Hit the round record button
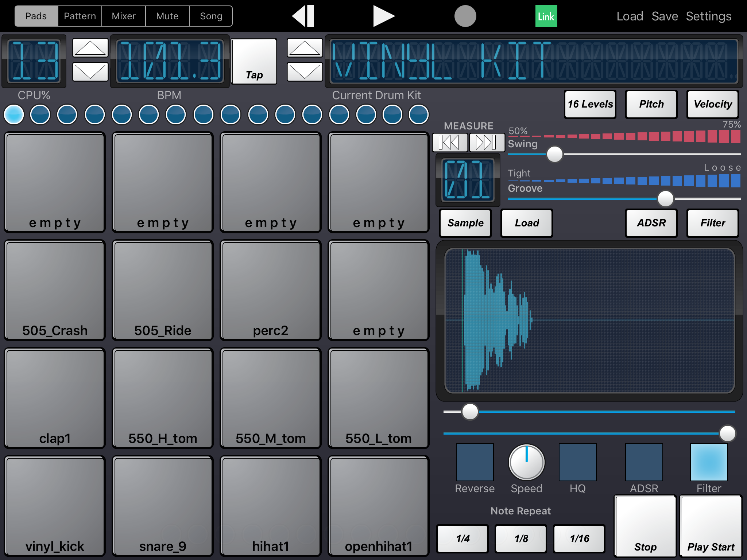 [465, 16]
